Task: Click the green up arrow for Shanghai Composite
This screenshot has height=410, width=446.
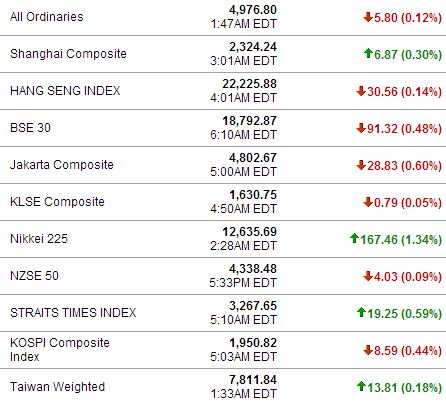Action: pos(368,53)
